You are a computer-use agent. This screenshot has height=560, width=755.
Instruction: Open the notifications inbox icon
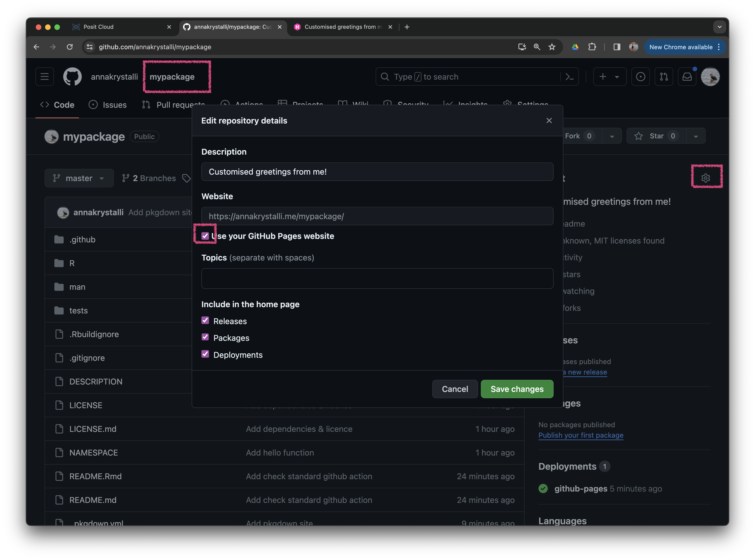(687, 77)
